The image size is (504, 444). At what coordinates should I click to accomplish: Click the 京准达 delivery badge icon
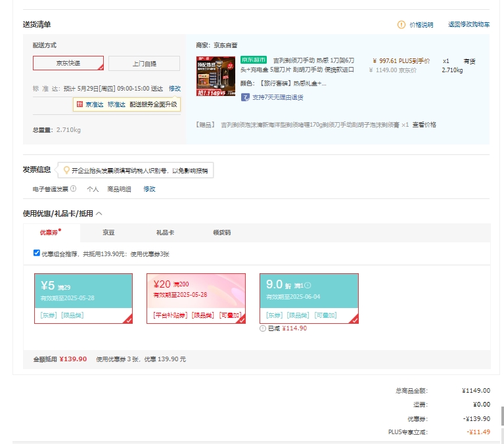[80, 104]
